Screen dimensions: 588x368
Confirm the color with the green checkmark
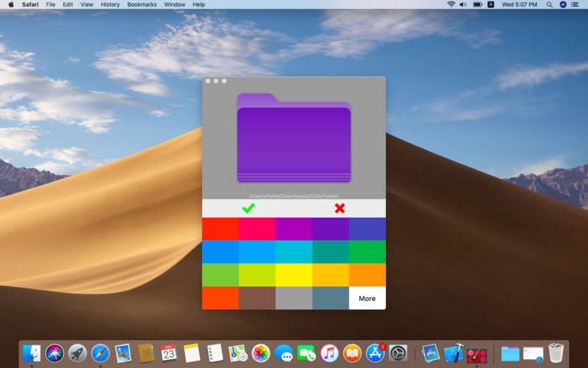tap(248, 208)
